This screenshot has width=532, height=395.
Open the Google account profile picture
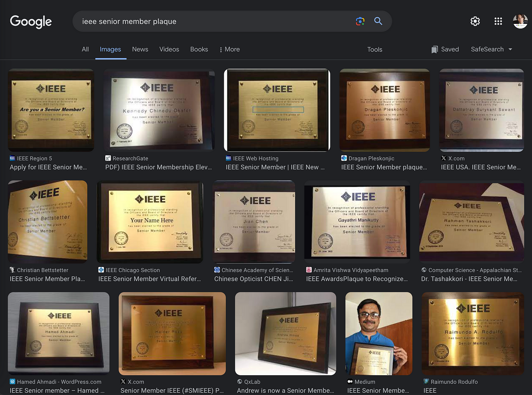[x=520, y=21]
